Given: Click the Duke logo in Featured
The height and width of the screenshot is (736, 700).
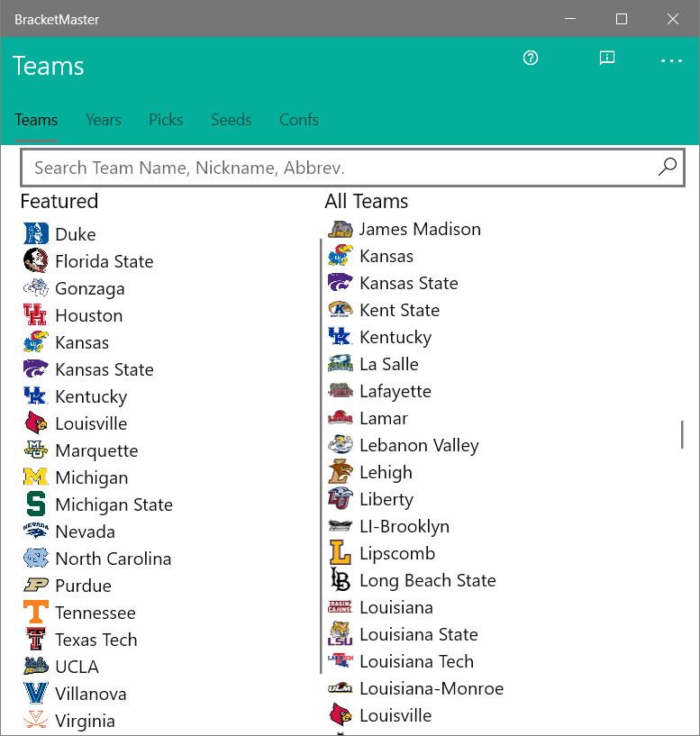Looking at the screenshot, I should (x=36, y=233).
